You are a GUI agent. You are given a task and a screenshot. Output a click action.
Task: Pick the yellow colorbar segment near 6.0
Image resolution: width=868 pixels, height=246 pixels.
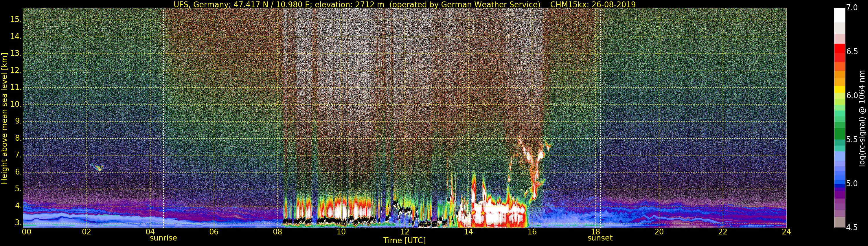pos(839,89)
